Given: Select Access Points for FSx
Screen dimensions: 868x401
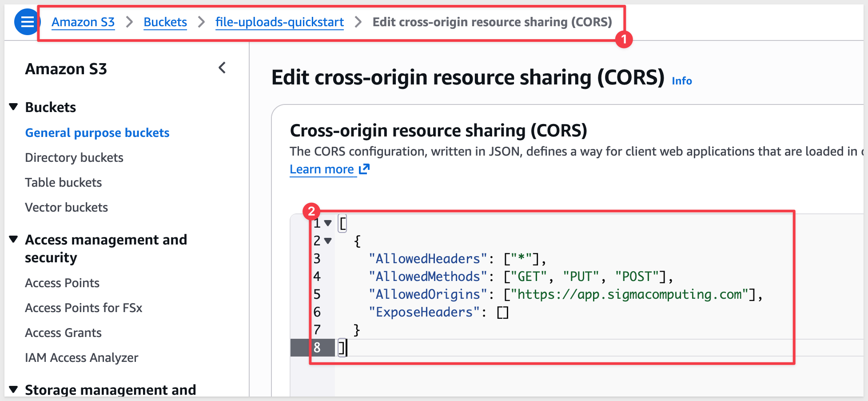Looking at the screenshot, I should click(x=84, y=308).
